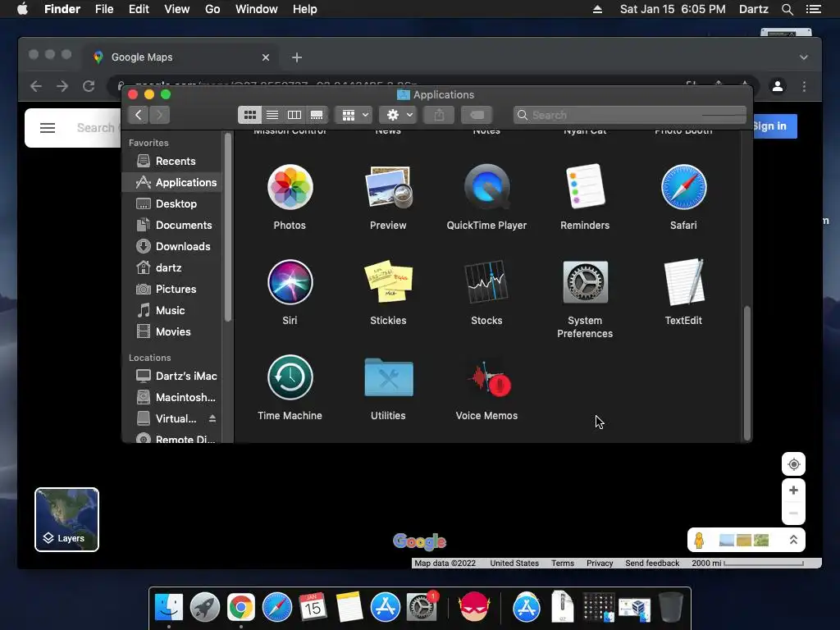Open the Preview app icon

point(388,187)
